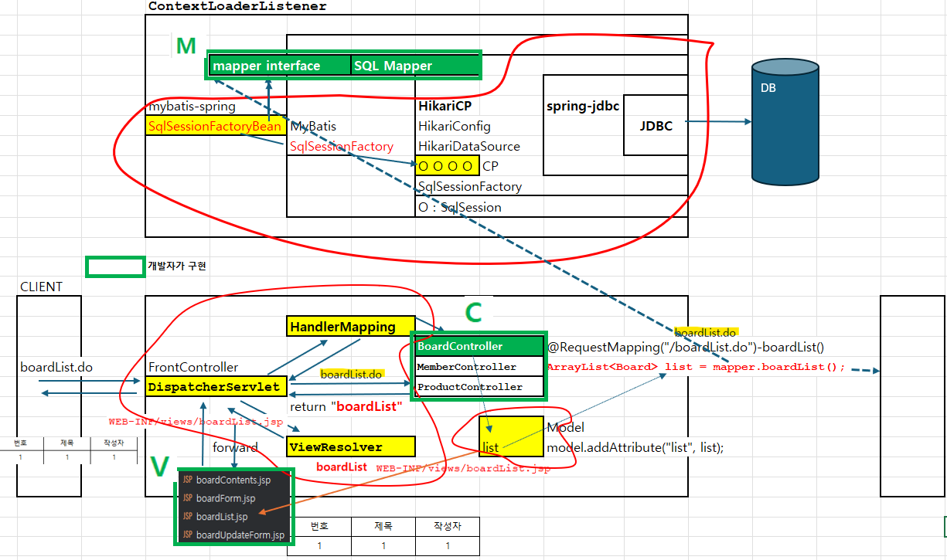The image size is (947, 560).
Task: Select the yellow 'list' box
Action: [511, 436]
